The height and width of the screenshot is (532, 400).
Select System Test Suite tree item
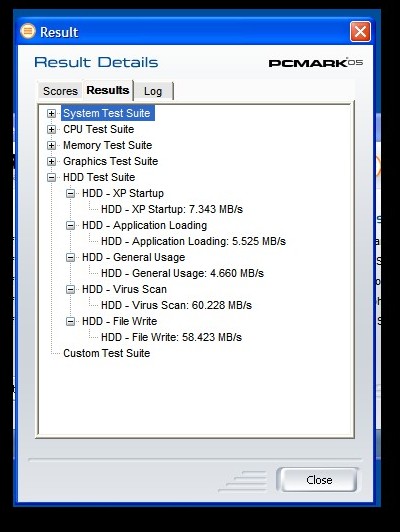point(107,113)
